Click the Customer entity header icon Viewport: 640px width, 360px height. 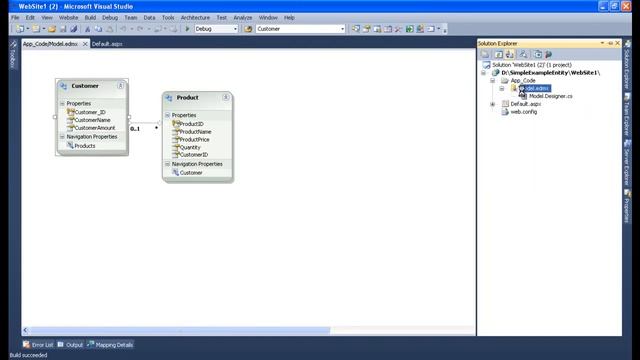(x=63, y=86)
